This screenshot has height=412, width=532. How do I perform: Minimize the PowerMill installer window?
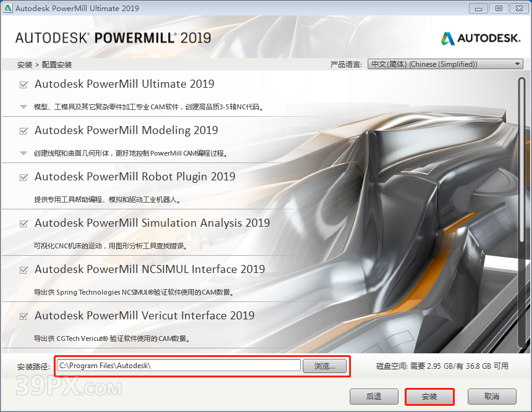click(479, 9)
